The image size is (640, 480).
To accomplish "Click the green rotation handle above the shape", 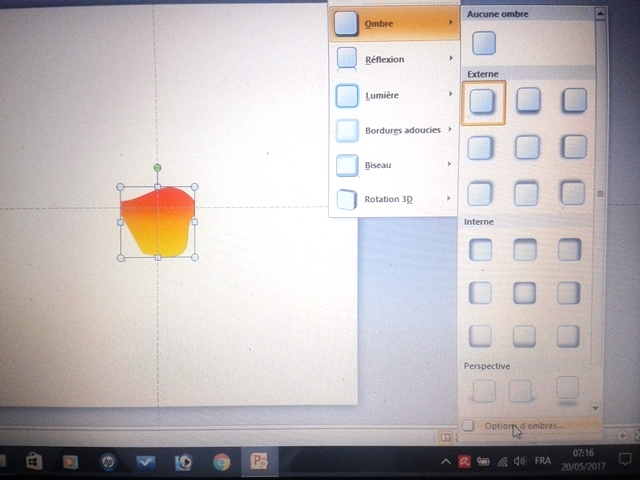I will pyautogui.click(x=157, y=168).
